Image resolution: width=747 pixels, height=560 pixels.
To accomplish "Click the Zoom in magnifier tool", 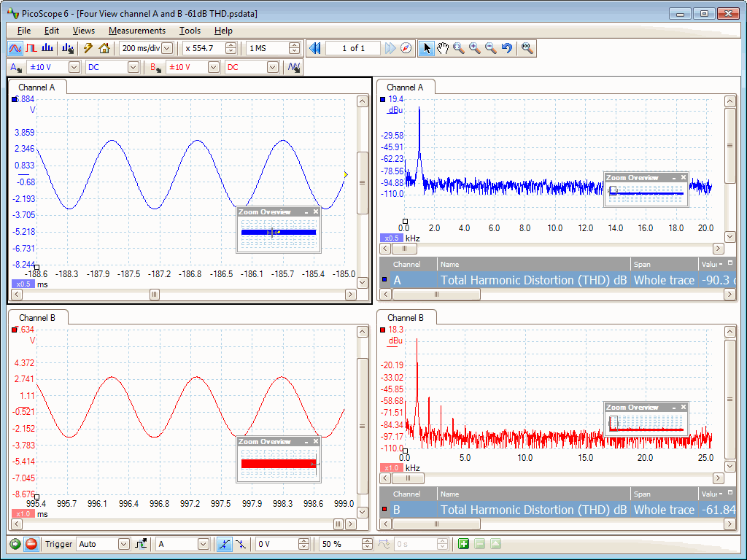I will [475, 48].
